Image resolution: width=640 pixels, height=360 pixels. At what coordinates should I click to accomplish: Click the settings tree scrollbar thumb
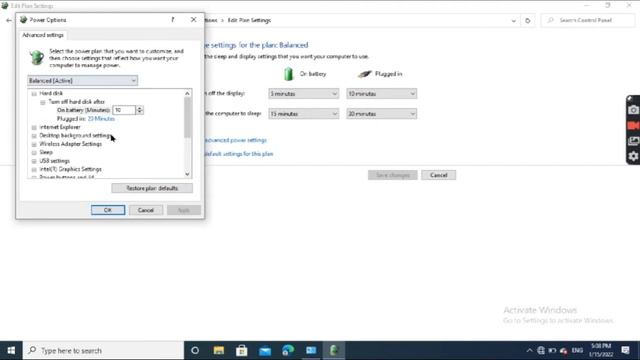[187, 118]
